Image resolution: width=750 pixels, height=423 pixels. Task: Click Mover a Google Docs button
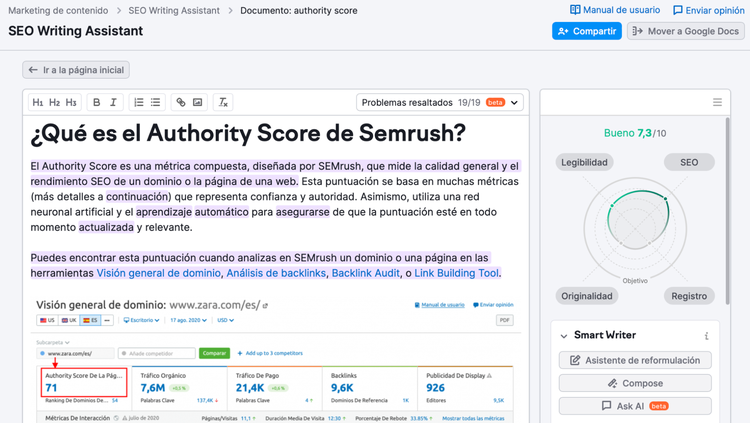point(685,31)
